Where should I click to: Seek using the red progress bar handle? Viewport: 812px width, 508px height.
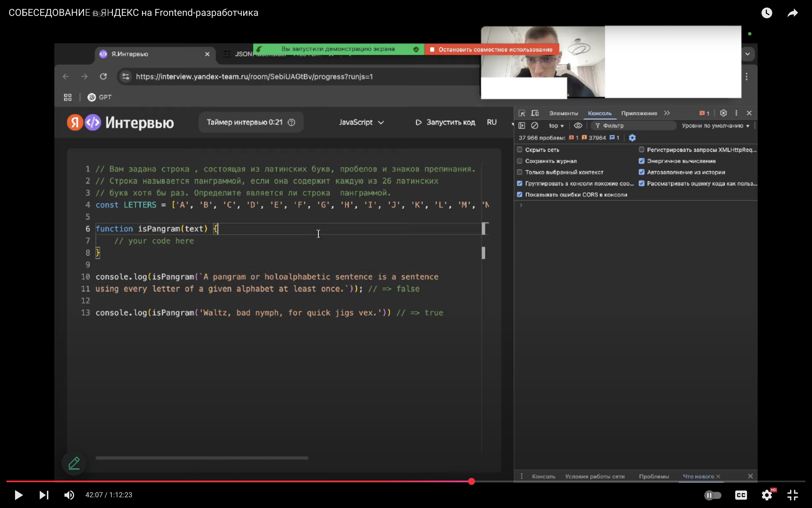tap(472, 481)
